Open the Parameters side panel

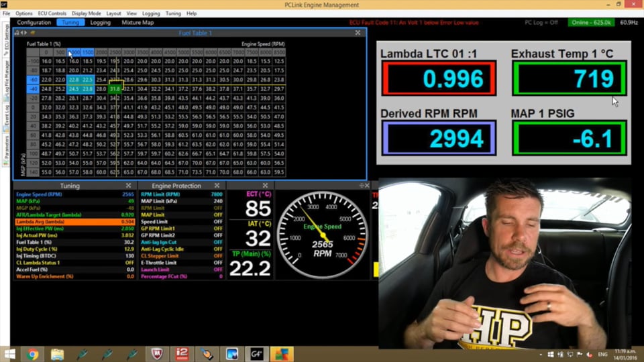tap(6, 149)
